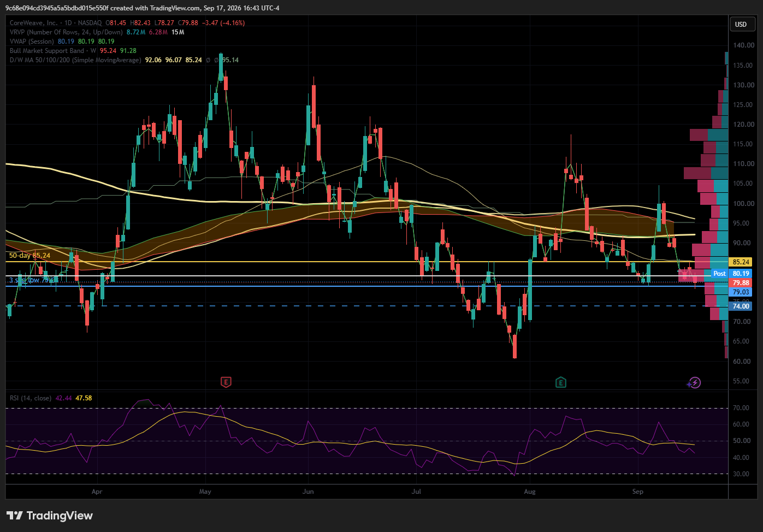Click 60.00 on the price axis
763x532 pixels.
click(741, 362)
